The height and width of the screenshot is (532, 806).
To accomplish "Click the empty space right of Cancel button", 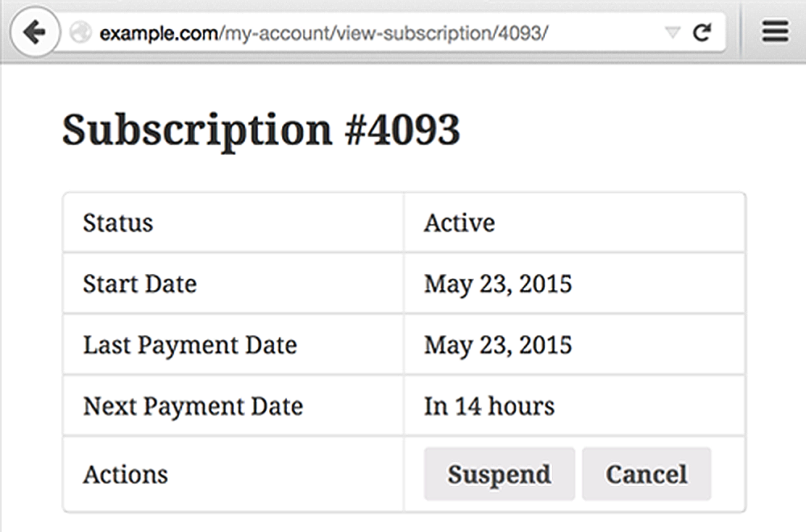I will [x=728, y=474].
